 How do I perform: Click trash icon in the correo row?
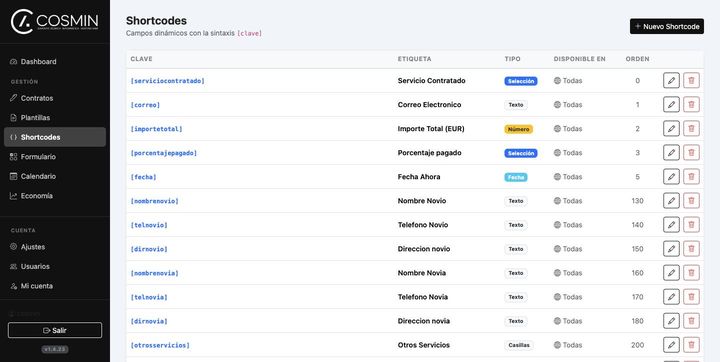tap(691, 104)
